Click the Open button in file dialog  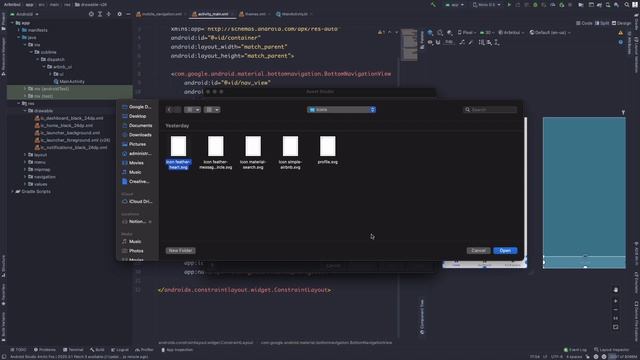click(505, 251)
